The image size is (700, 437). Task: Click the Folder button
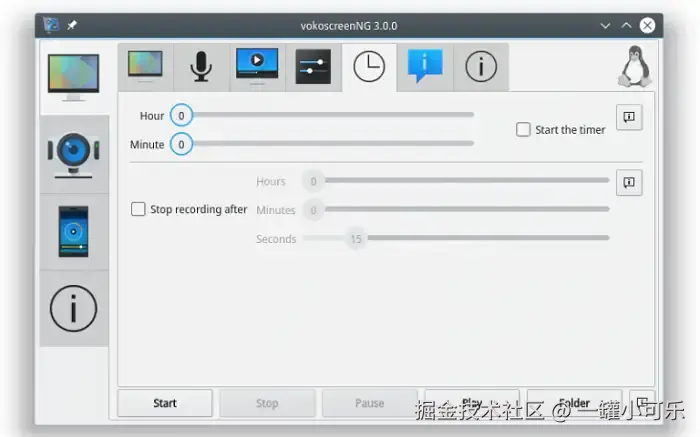point(575,403)
